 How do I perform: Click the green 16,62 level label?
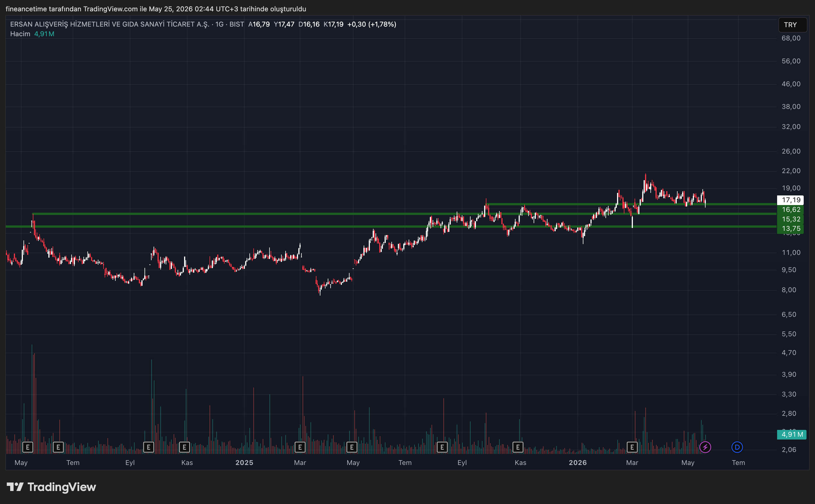[x=790, y=210]
